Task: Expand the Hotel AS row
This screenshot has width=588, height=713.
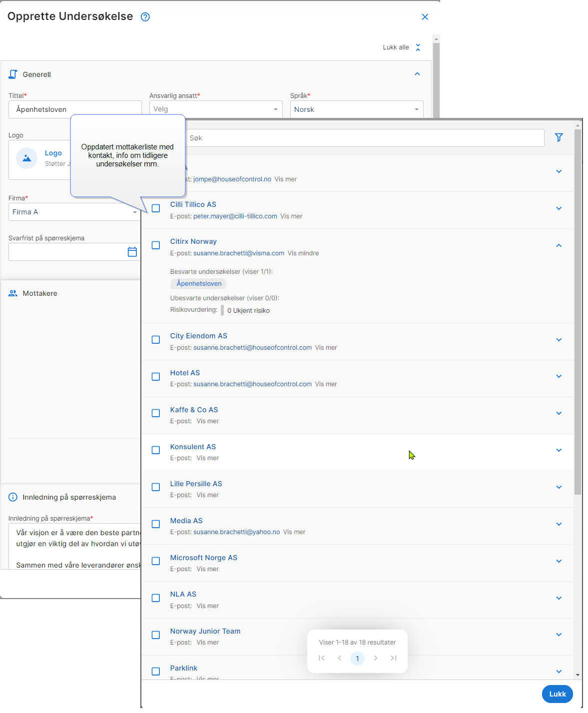Action: (x=559, y=376)
